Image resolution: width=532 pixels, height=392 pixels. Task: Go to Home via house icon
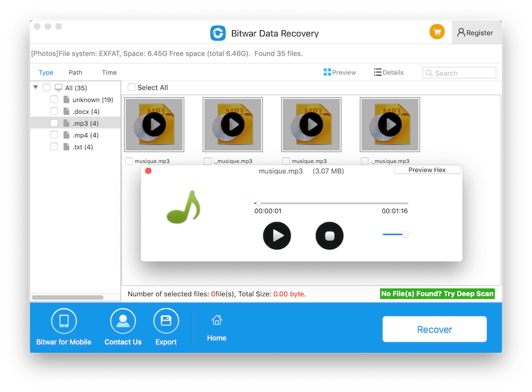217,320
